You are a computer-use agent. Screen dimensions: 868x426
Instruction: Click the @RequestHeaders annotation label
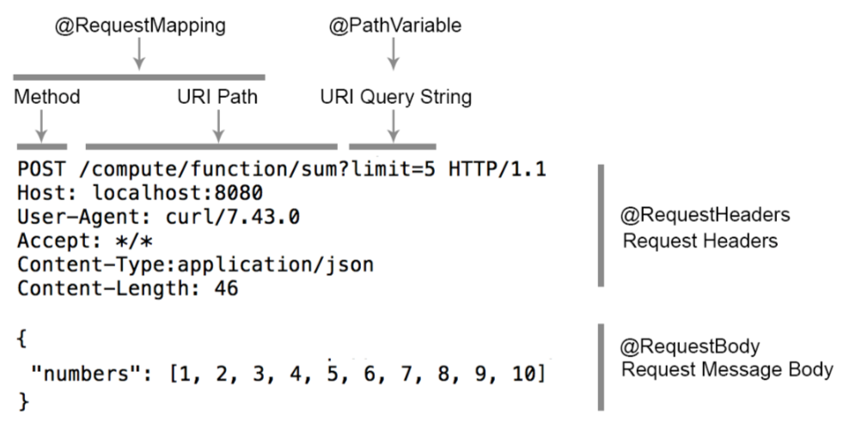706,215
